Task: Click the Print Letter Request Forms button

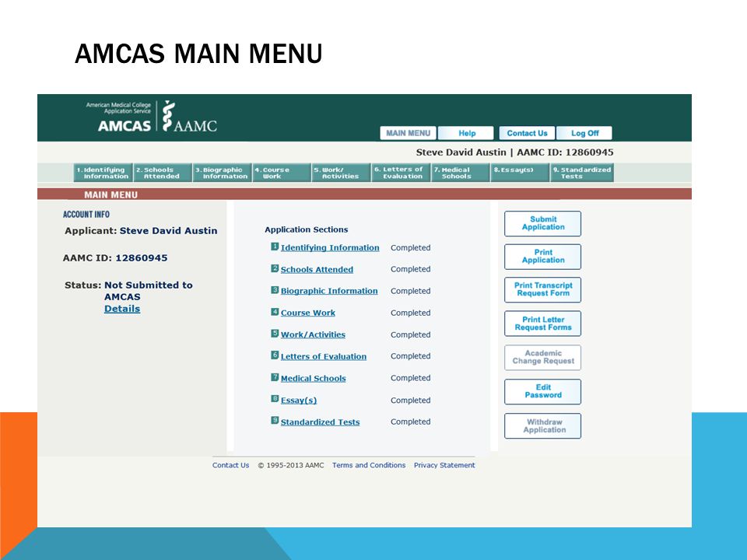Action: (x=542, y=324)
